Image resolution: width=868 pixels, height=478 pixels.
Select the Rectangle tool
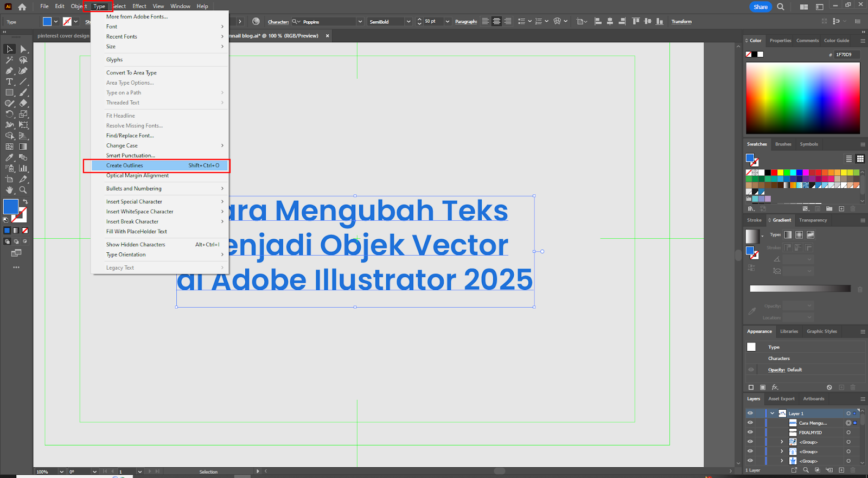9,92
